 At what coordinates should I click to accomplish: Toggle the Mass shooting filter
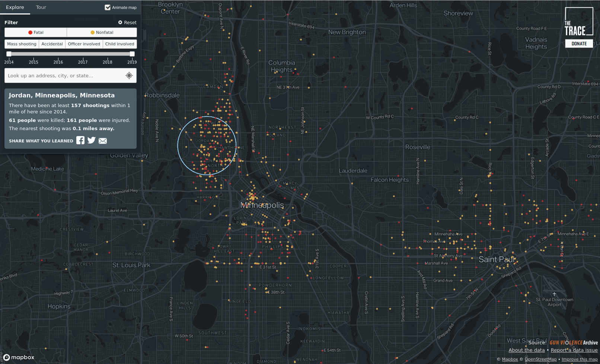pos(22,44)
